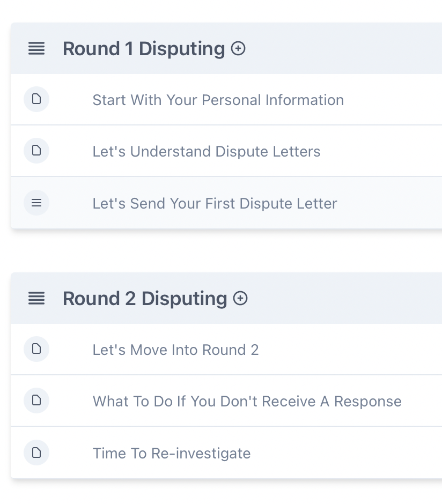442x504 pixels.
Task: Click page icon beside Let's Understand Dispute Letters
Action: click(36, 151)
